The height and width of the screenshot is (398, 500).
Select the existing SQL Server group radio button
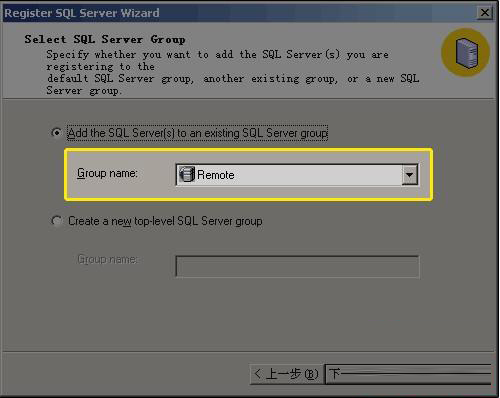56,133
